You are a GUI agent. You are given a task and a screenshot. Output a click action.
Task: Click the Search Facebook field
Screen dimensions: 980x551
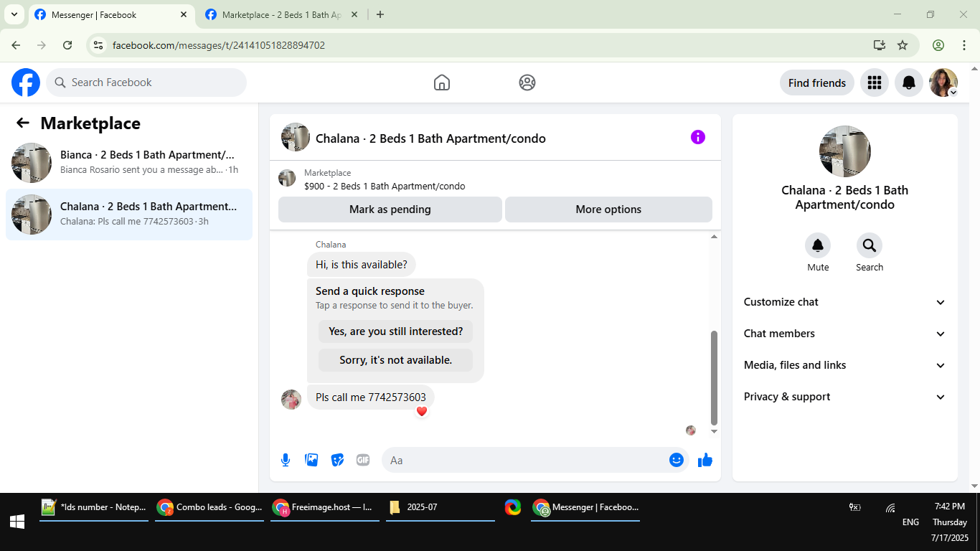pos(146,83)
